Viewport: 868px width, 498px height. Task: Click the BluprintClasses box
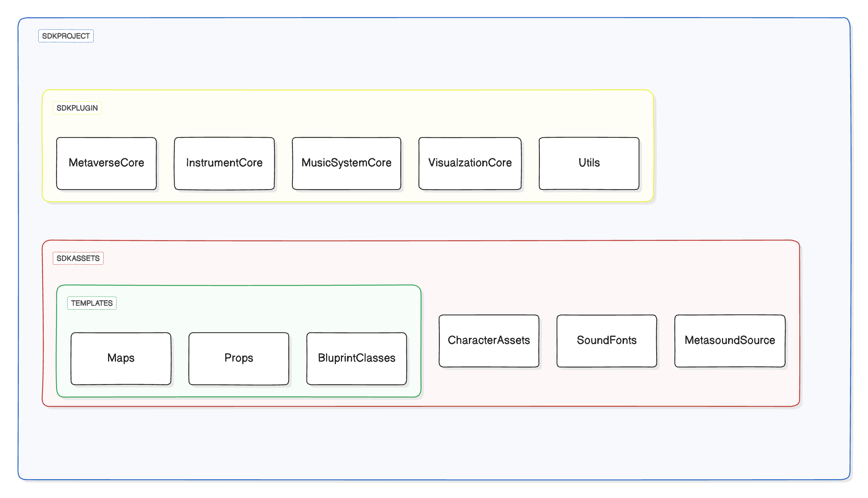coord(356,358)
